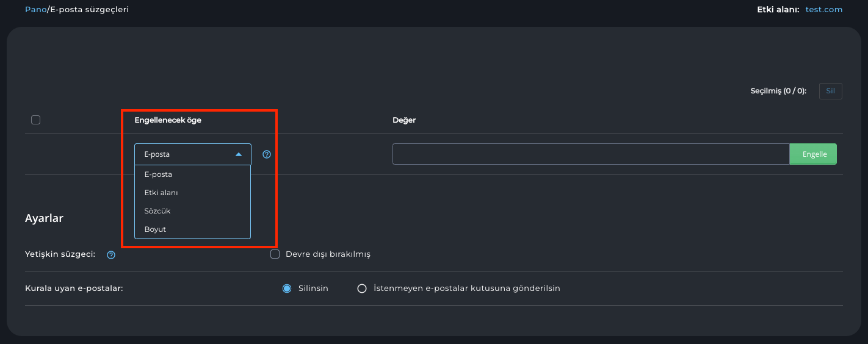
Task: Open the Pano breadcrumb link
Action: 35,10
